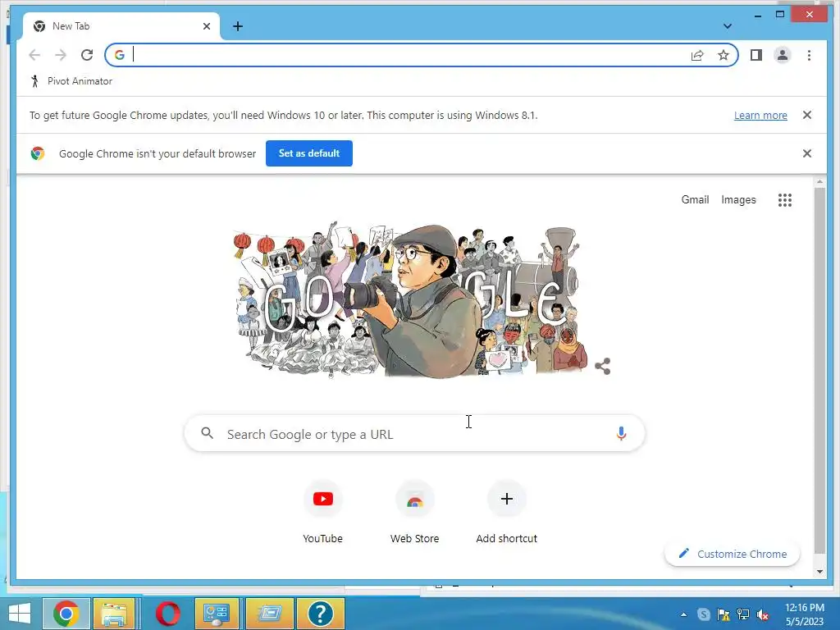Dismiss the Windows 8.1 update notice

807,115
